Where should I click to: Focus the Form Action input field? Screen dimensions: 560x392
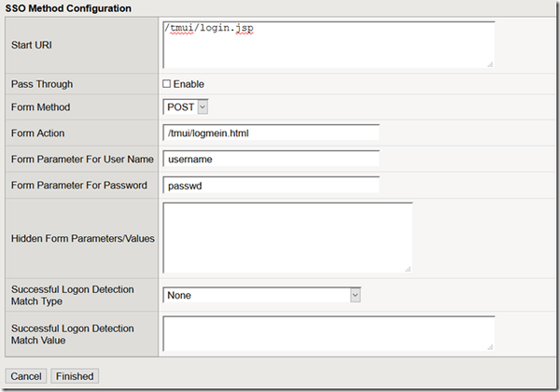[x=271, y=133]
